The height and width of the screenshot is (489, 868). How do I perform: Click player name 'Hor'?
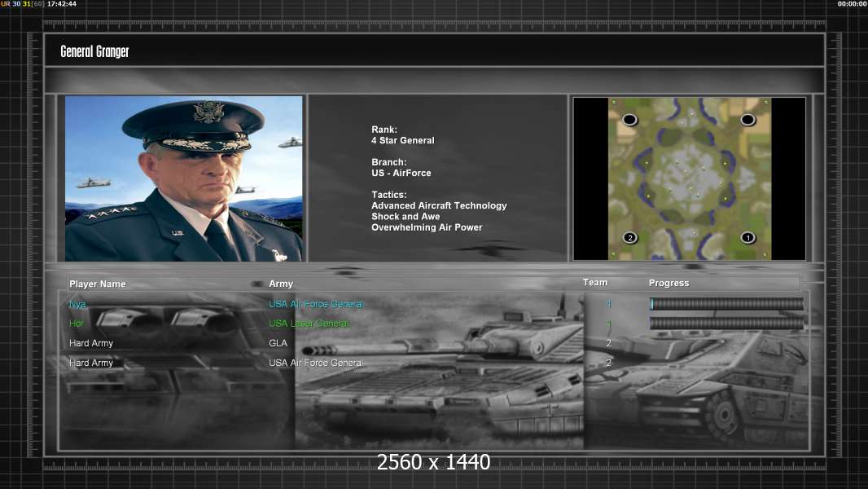click(77, 324)
